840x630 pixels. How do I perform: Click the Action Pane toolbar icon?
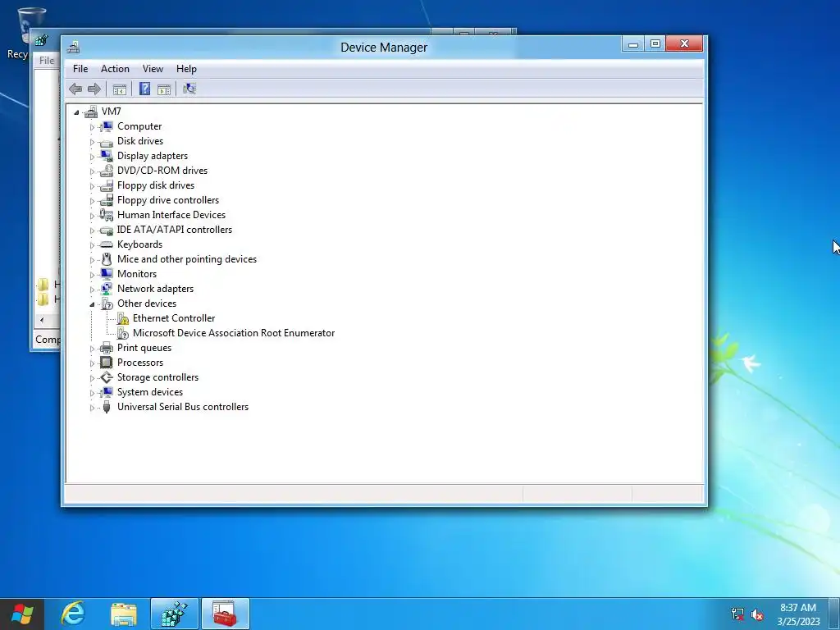164,89
